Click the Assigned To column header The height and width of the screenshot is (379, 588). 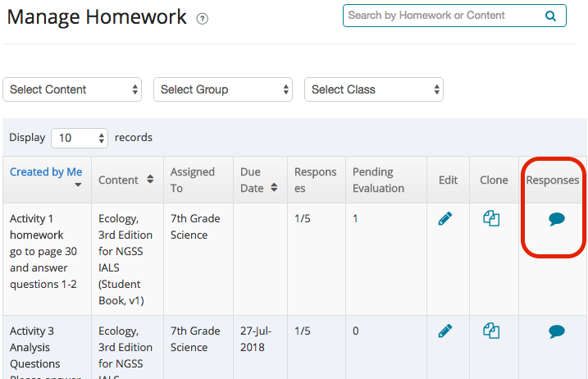pyautogui.click(x=193, y=180)
